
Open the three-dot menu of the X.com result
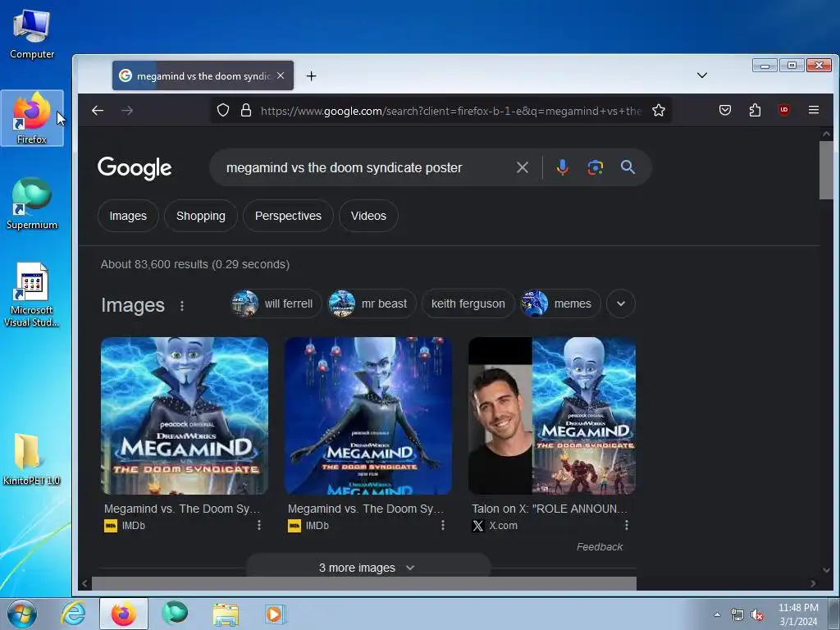[626, 525]
